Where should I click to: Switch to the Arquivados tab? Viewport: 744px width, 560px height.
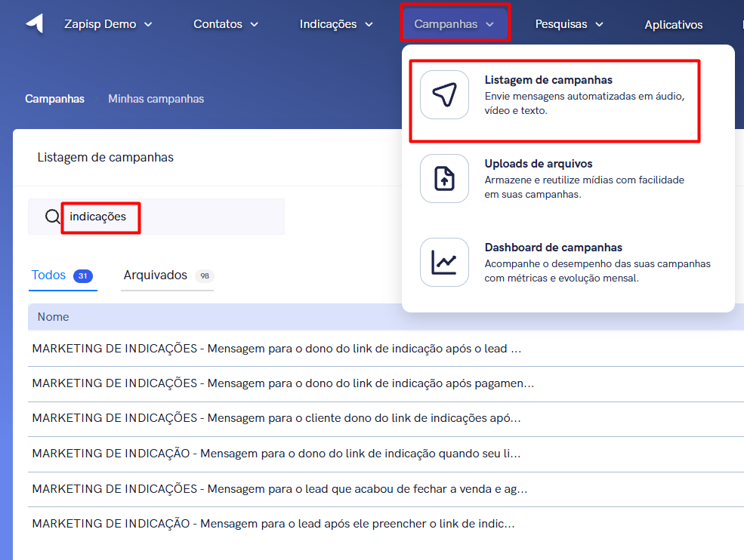[168, 275]
